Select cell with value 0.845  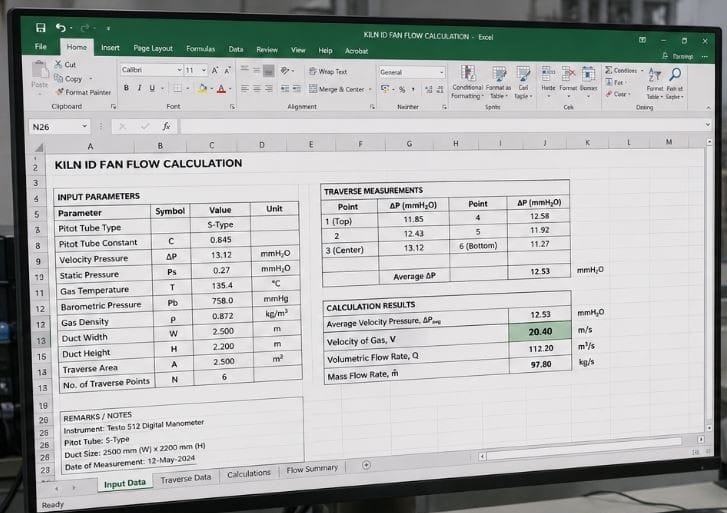tap(221, 239)
